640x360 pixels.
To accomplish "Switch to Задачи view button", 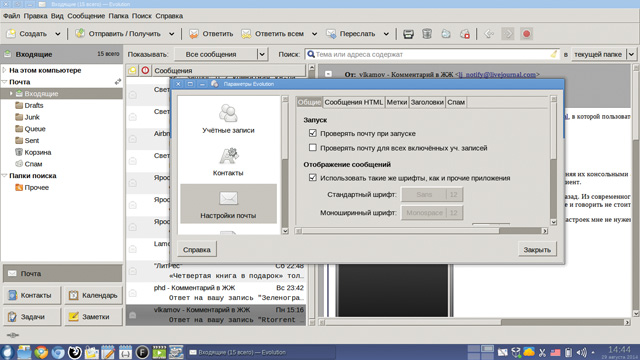I will click(32, 317).
